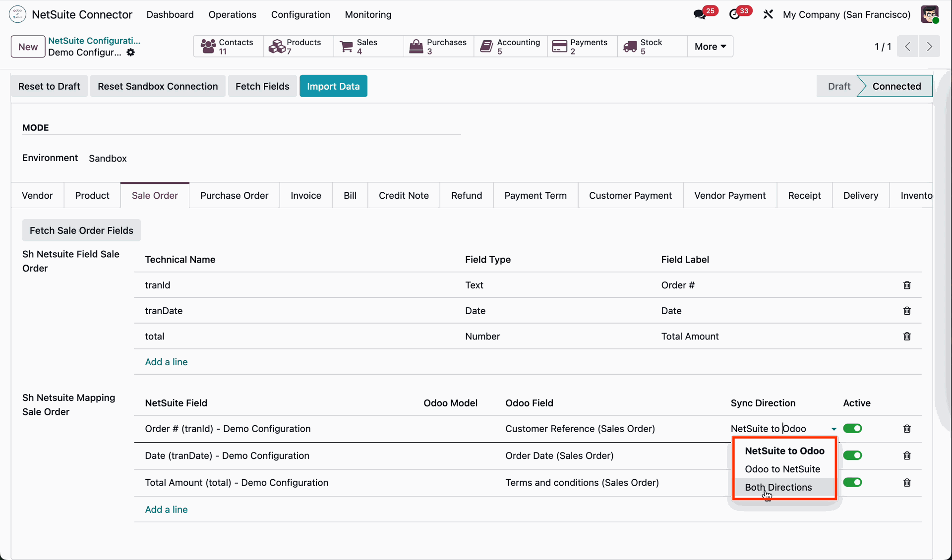Switch to the Bill tab
Screen dimensions: 952x560
350,195
